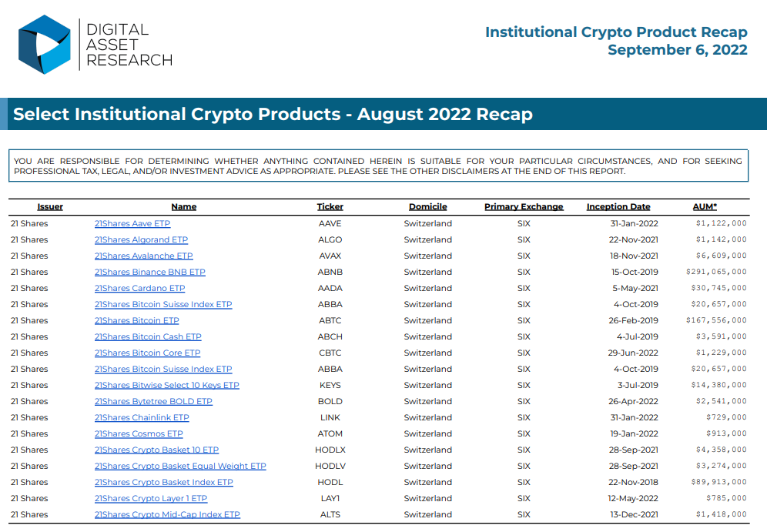Image resolution: width=767 pixels, height=532 pixels.
Task: Open the 21Shares Algorand ETP link
Action: (141, 239)
